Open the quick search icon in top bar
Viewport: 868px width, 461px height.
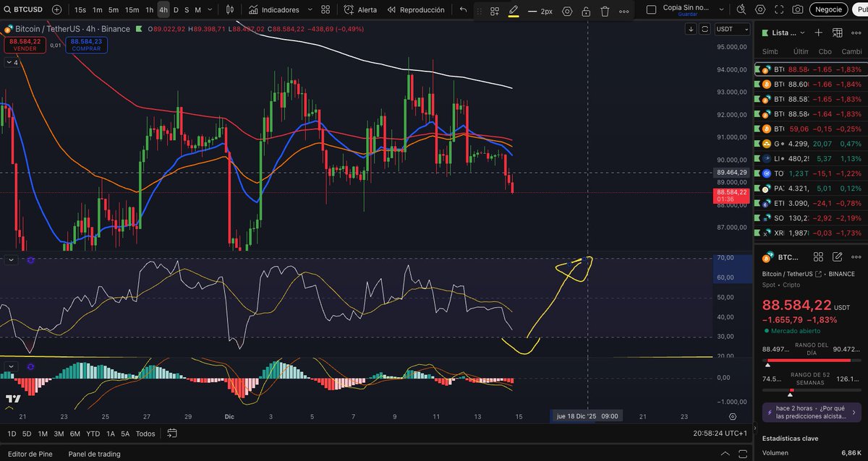[x=741, y=9]
